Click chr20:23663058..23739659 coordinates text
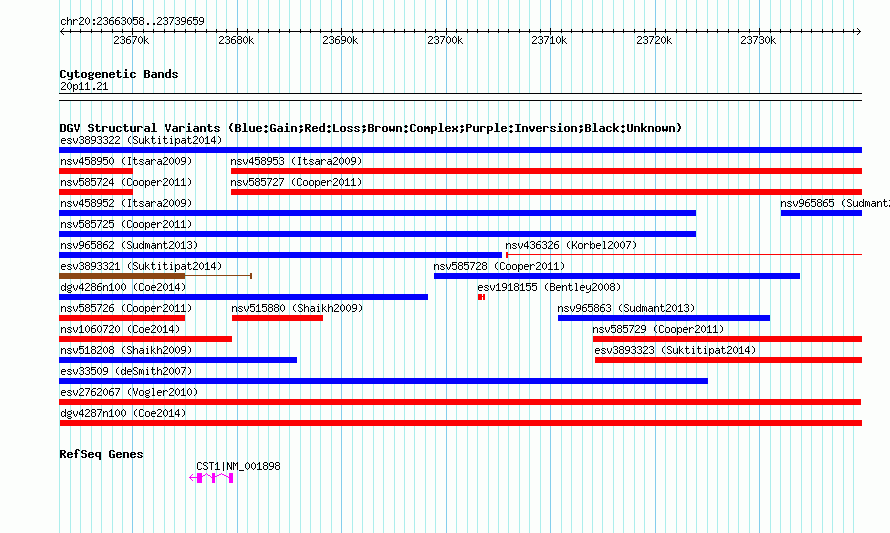Viewport: 890px width, 533px height. (132, 21)
